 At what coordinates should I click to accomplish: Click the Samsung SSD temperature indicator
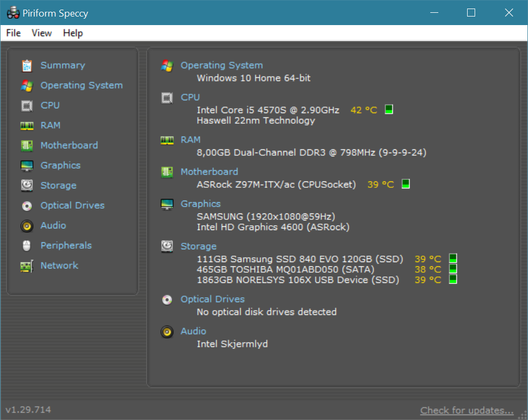453,258
